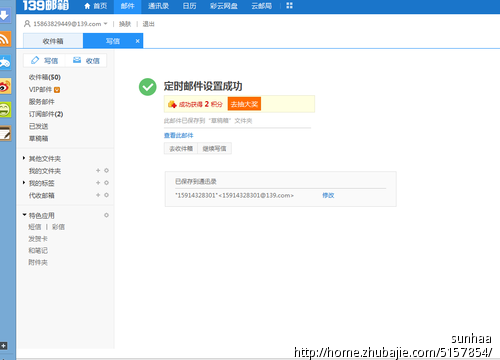The image size is (500, 360).
Task: Open the download icon in left sidebar
Action: click(5, 15)
